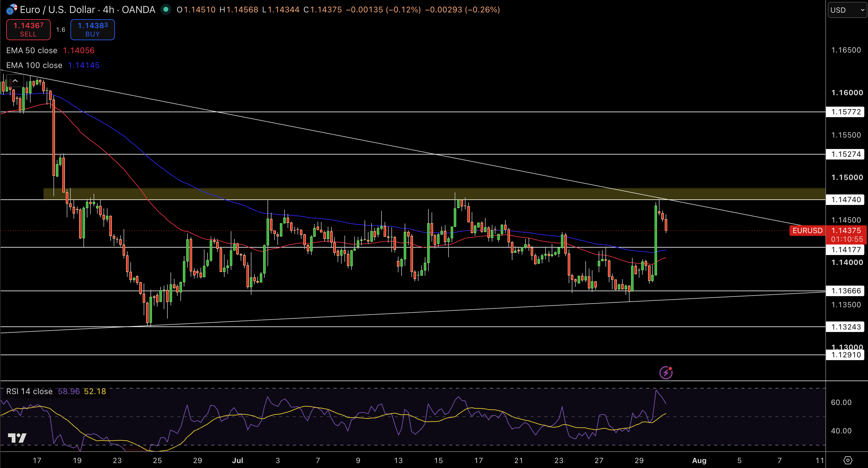Click the RSI average value 52.18
868x468 pixels.
95,391
